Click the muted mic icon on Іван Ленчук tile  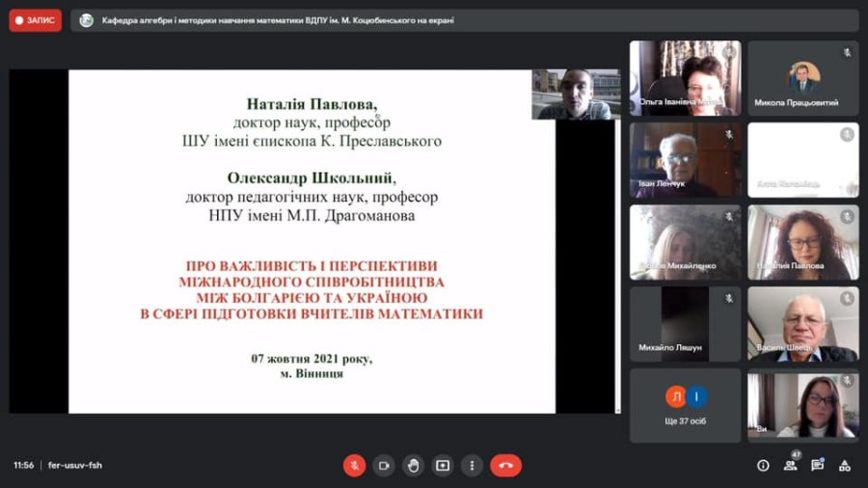click(x=729, y=134)
